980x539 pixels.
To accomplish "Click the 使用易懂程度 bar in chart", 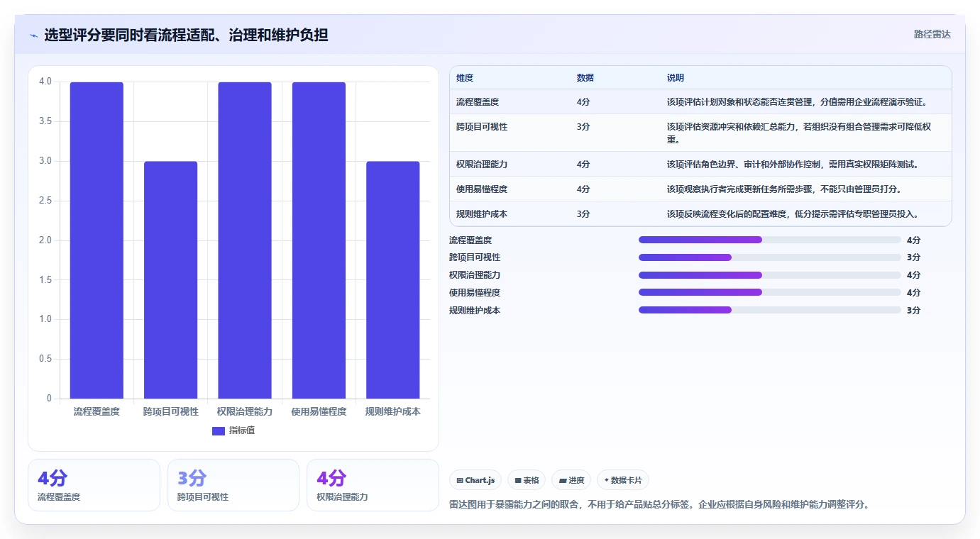I will click(319, 240).
